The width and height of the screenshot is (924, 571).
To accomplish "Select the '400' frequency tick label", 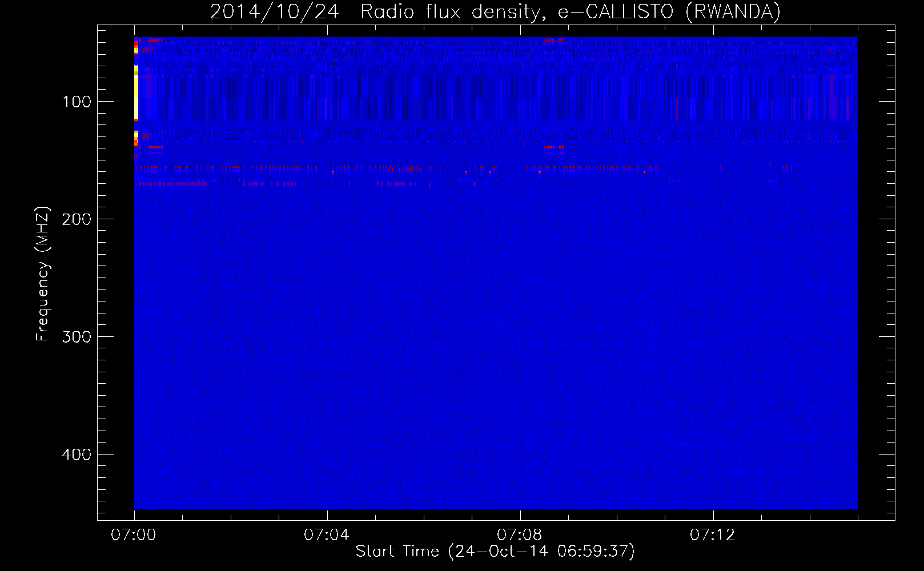I will point(77,455).
